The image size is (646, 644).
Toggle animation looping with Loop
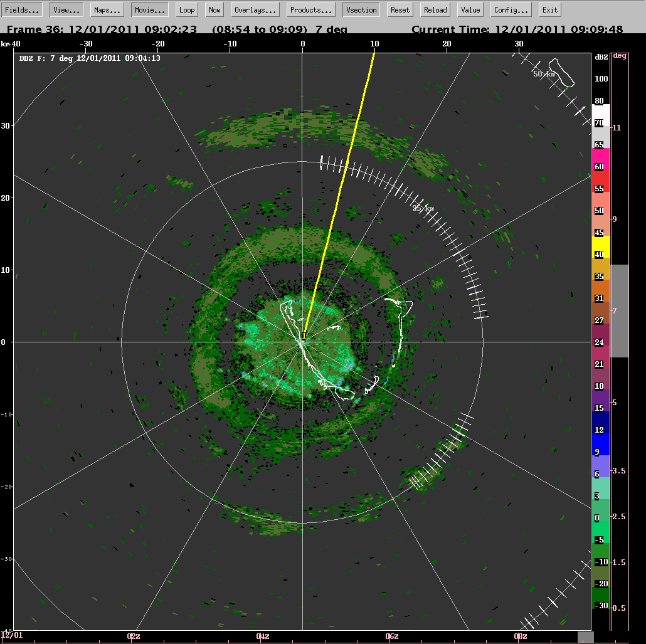[186, 9]
